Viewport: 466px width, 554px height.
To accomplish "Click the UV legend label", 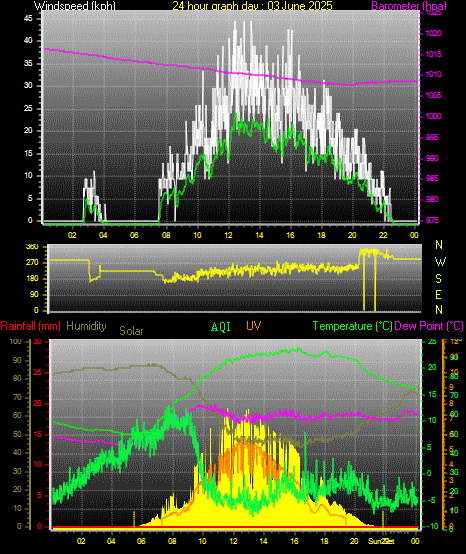I will tap(253, 325).
